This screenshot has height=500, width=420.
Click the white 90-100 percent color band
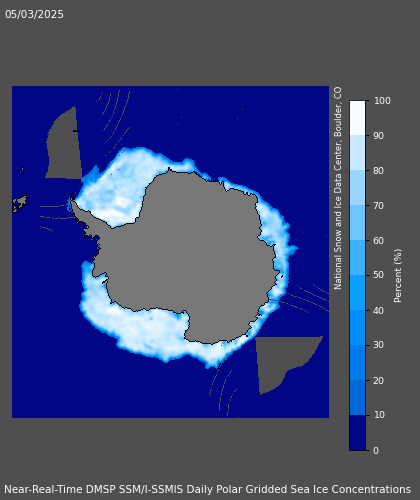357,118
